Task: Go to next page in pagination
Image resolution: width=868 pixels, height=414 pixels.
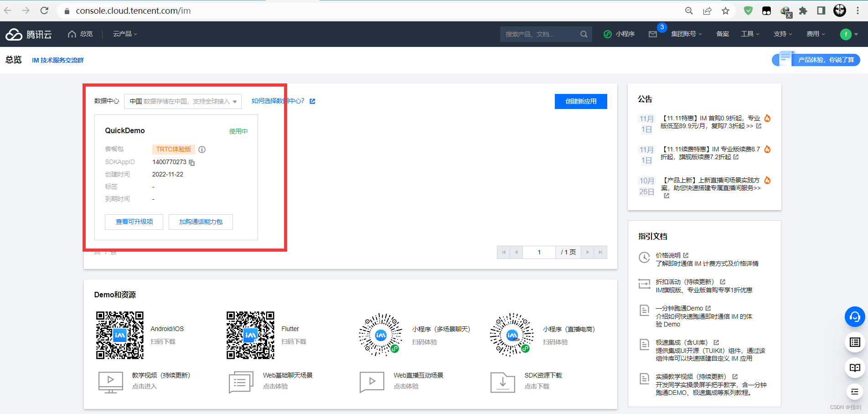Action: coord(588,252)
